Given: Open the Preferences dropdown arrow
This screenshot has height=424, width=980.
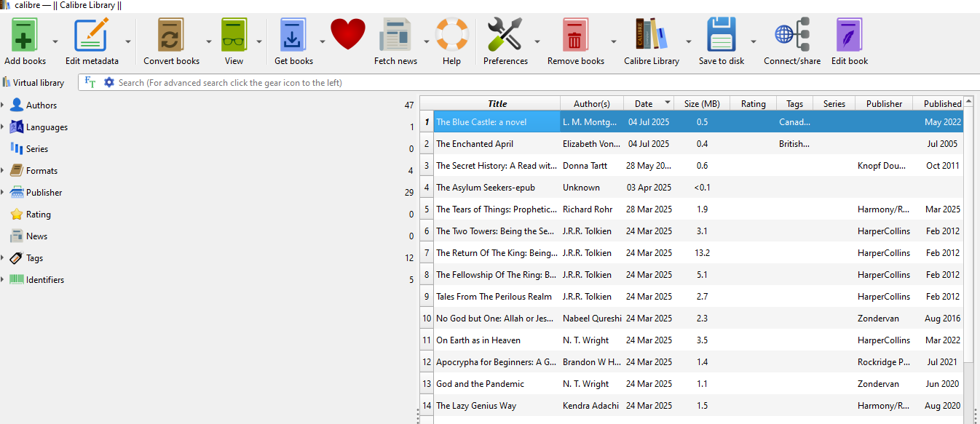Looking at the screenshot, I should 537,41.
